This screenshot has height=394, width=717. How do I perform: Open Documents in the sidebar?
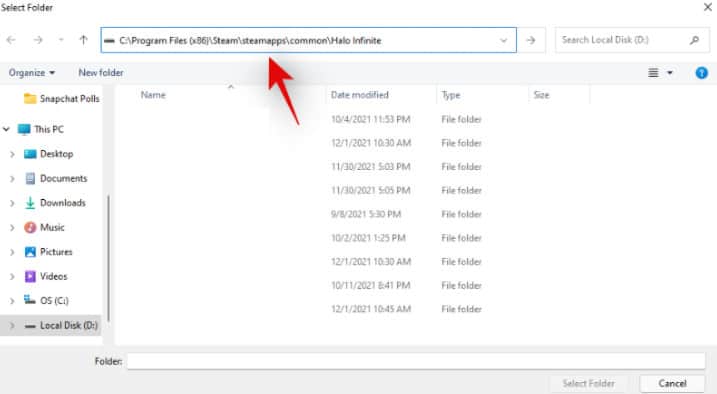pos(55,178)
